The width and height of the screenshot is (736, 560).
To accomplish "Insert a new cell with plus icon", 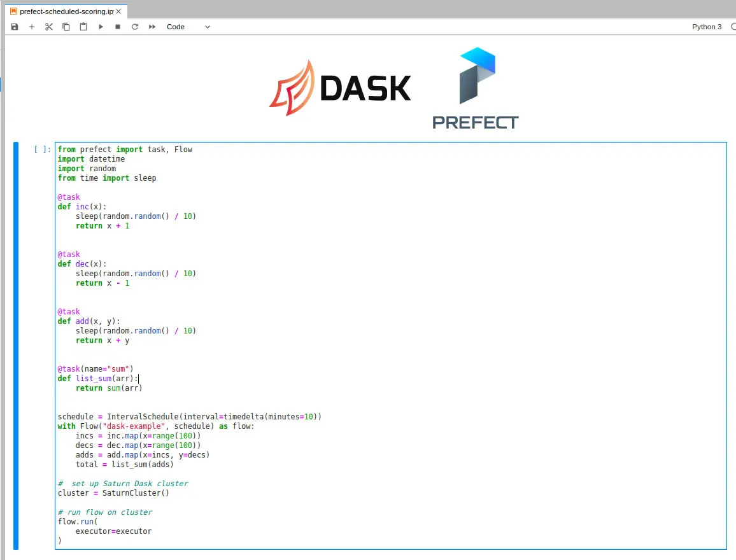I will click(x=32, y=27).
